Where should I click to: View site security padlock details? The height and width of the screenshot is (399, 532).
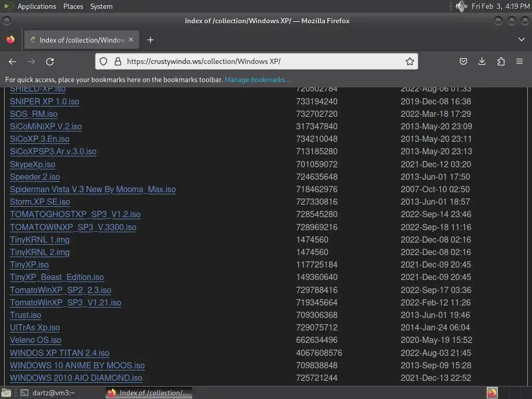[118, 61]
